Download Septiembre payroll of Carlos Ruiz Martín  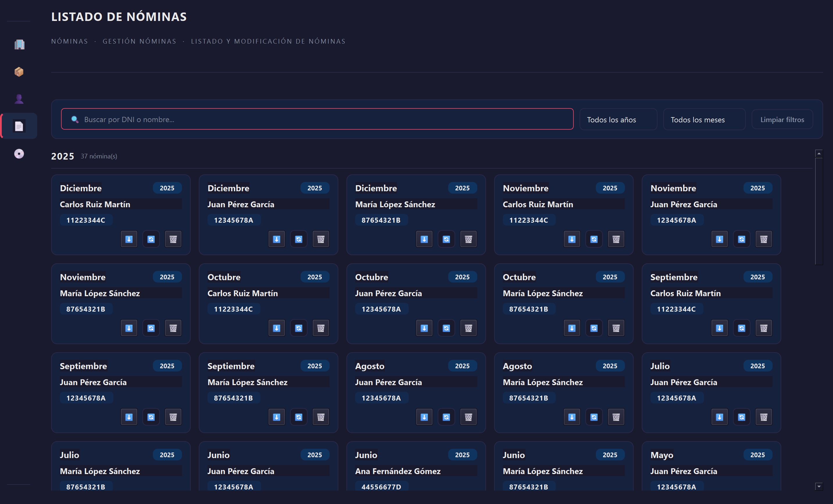[719, 328]
